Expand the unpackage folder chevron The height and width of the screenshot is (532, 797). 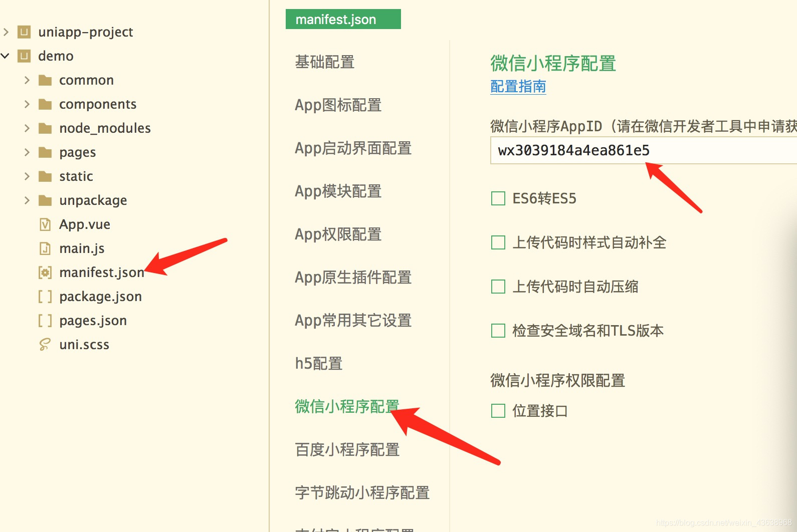[27, 200]
